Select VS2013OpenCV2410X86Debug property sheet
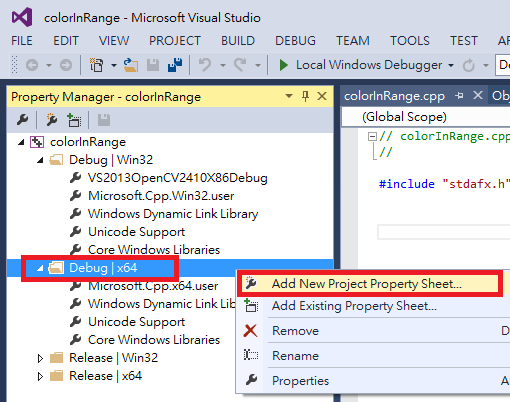This screenshot has height=402, width=510. tap(177, 178)
